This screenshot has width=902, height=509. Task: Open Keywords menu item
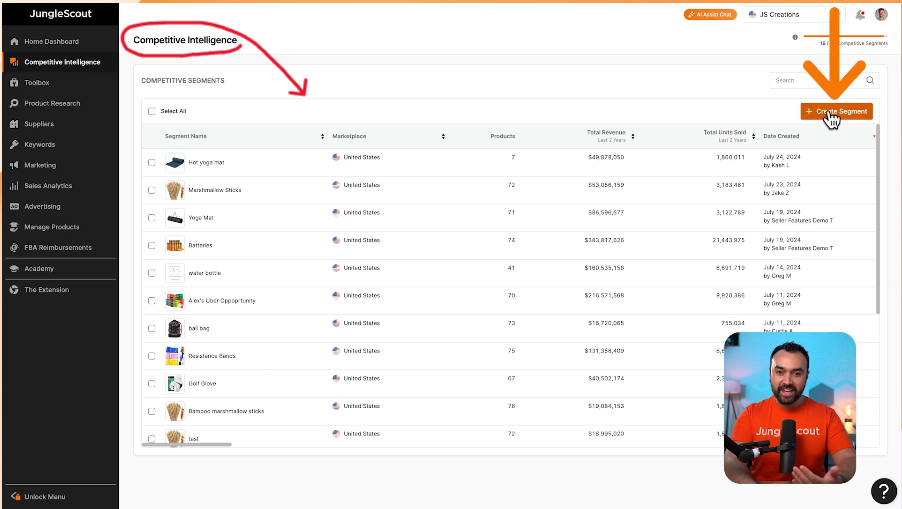tap(40, 145)
